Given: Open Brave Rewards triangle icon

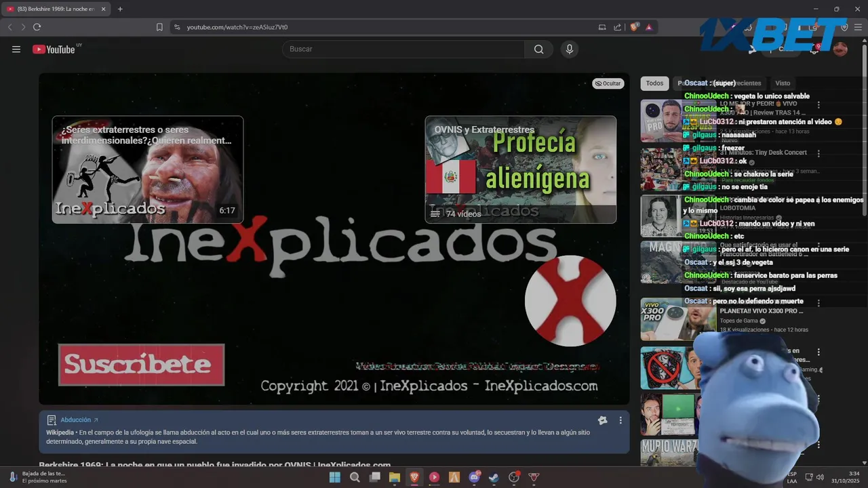Looking at the screenshot, I should [649, 27].
